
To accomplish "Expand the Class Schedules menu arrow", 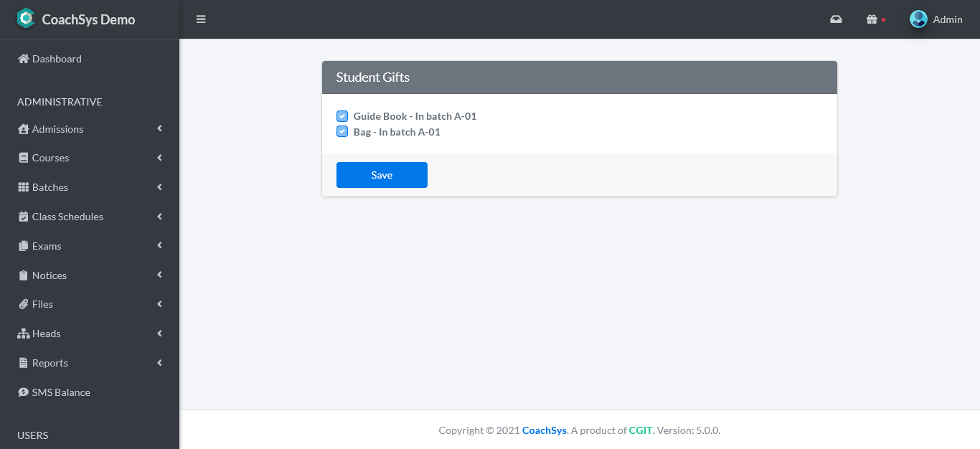I will (x=159, y=216).
